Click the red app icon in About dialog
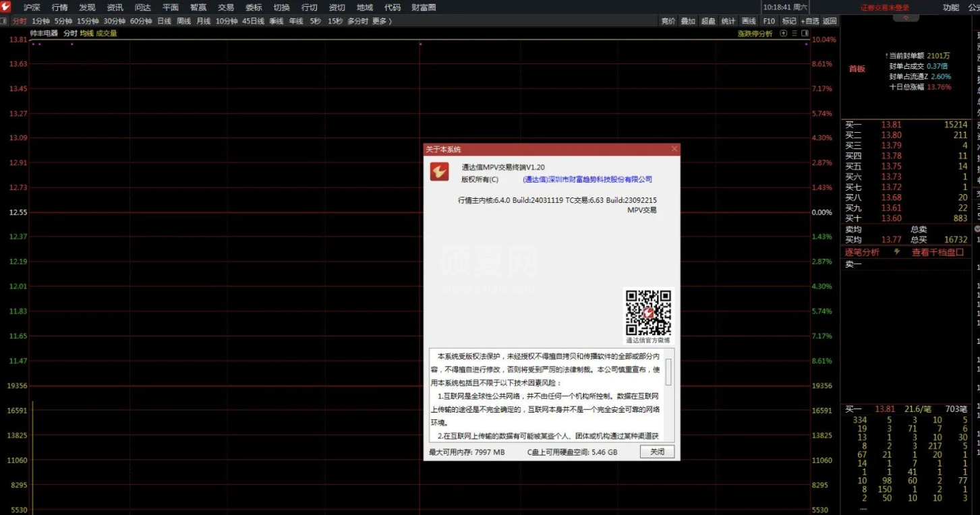This screenshot has height=515, width=980. [440, 172]
